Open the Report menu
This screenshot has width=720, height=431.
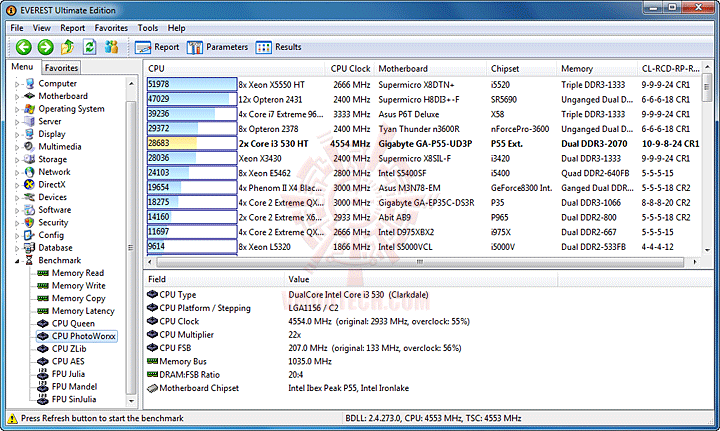tap(73, 28)
